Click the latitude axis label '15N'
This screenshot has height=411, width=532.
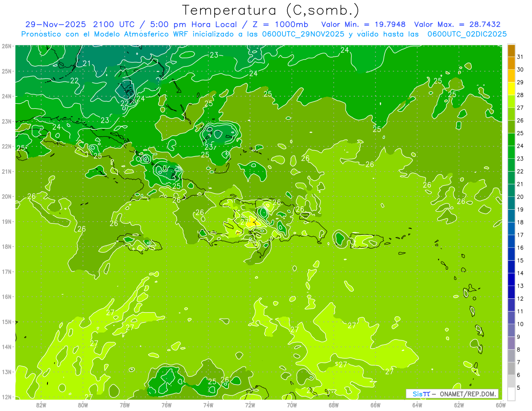(x=6, y=322)
